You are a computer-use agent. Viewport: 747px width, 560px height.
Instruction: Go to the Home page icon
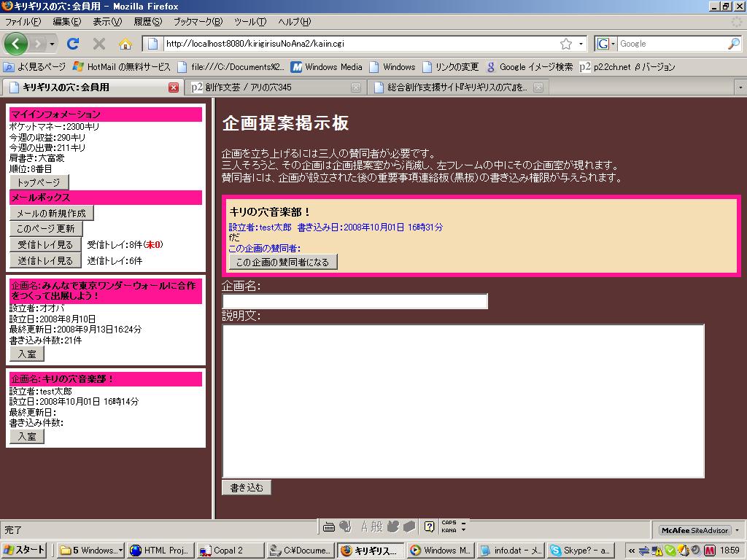pyautogui.click(x=125, y=44)
